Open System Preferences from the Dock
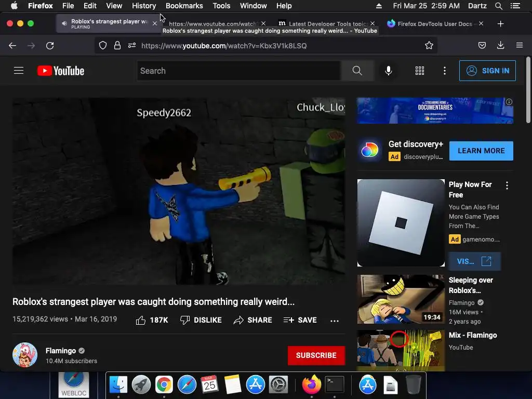The image size is (532, 399). (x=278, y=385)
